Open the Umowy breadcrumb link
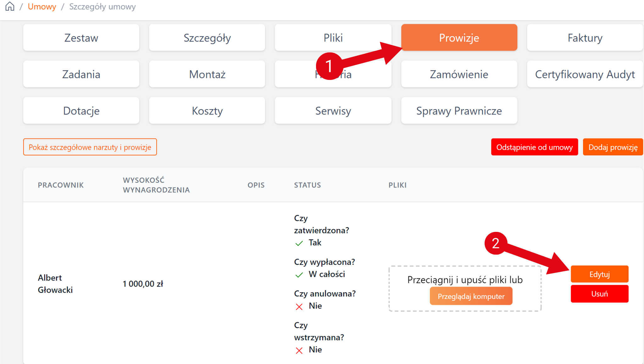 click(42, 7)
